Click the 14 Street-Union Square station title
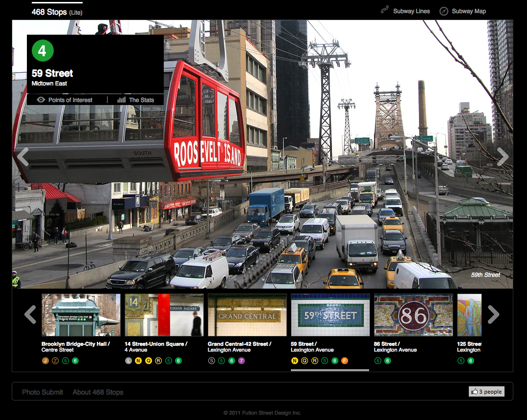The image size is (527, 420). click(156, 347)
